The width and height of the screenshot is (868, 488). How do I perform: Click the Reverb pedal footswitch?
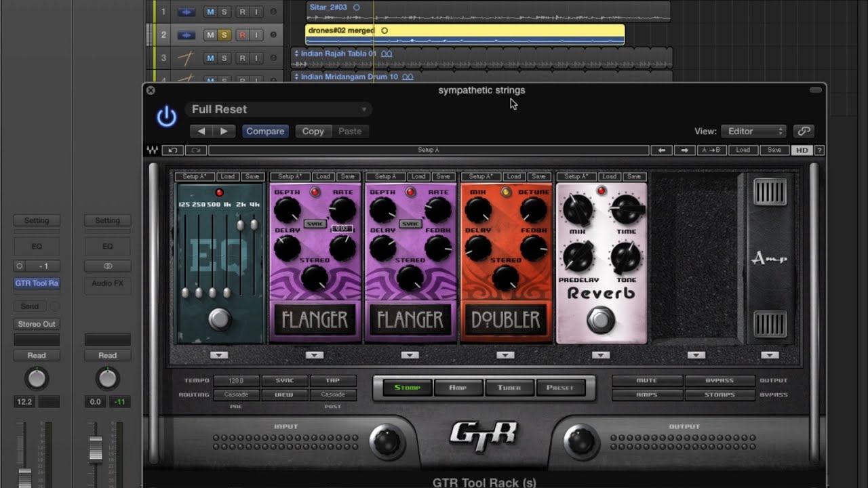pyautogui.click(x=601, y=319)
